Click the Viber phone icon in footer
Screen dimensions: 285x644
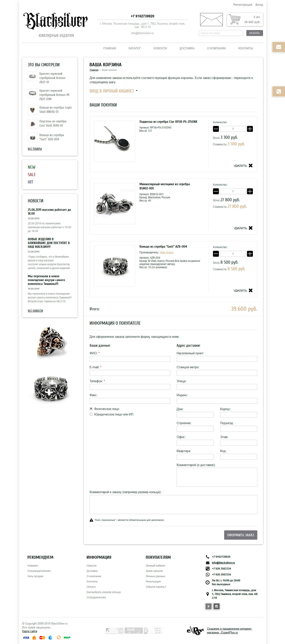coord(207,568)
